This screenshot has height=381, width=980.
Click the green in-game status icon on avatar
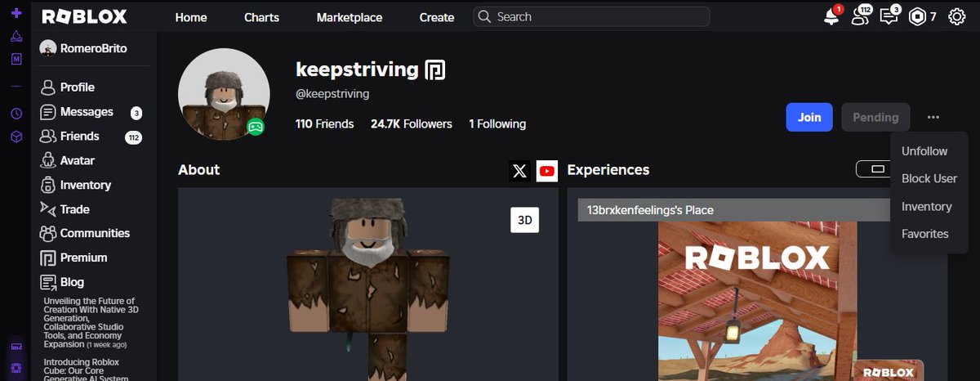256,126
